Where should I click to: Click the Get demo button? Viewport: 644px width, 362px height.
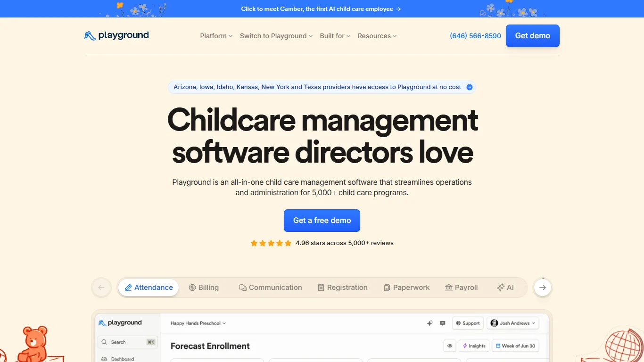click(x=533, y=36)
